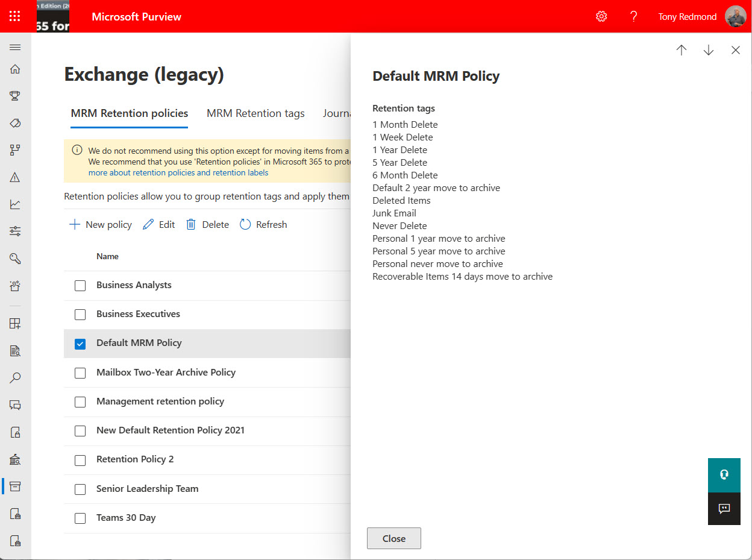Viewport: 752px width, 560px height.
Task: Tick the Business Analysts checkbox
Action: (80, 286)
